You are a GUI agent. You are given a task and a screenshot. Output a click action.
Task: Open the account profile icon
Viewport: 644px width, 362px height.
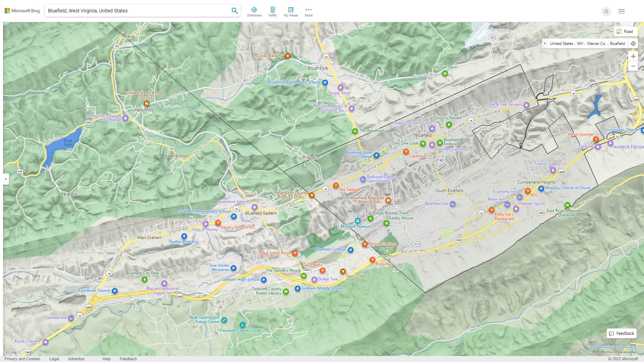606,11
